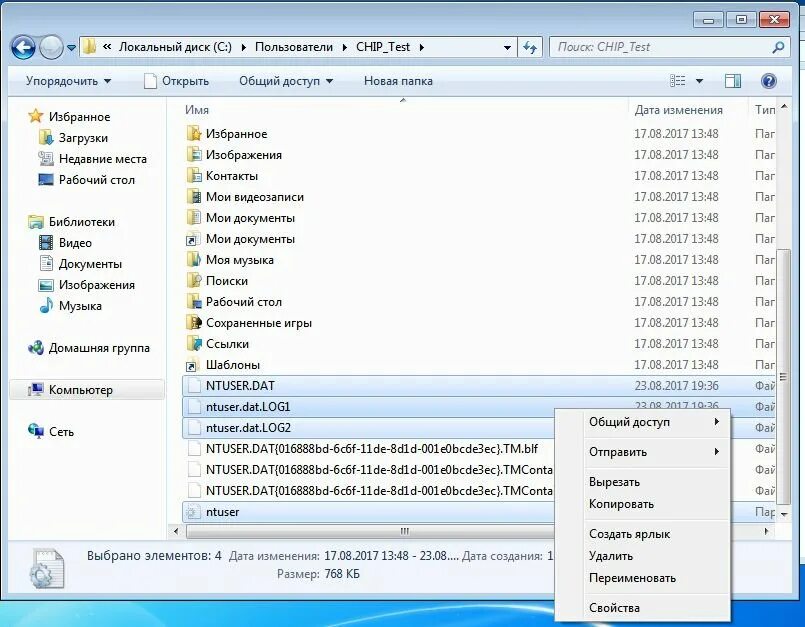Expand breadcrumb overflow chevron '«'
The height and width of the screenshot is (627, 805).
point(107,47)
